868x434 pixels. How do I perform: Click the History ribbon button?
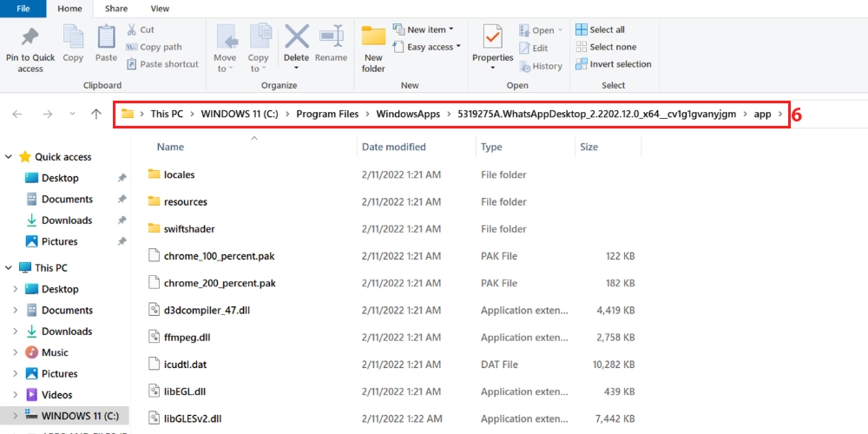pos(540,66)
